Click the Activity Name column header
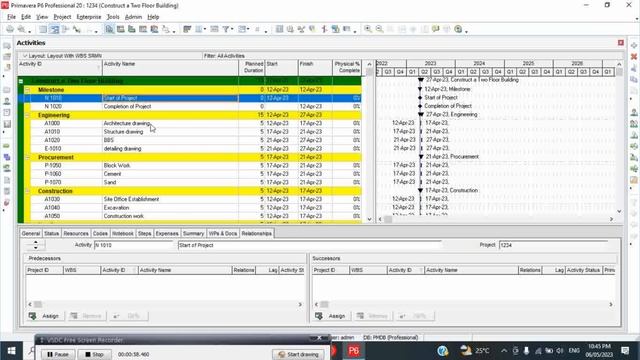This screenshot has height=360, width=640. (170, 67)
